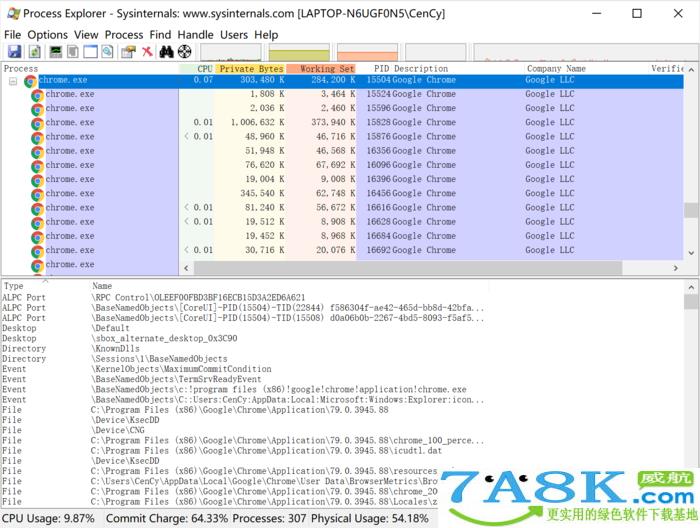This screenshot has height=528, width=700.
Task: Open the Options menu
Action: click(x=47, y=35)
